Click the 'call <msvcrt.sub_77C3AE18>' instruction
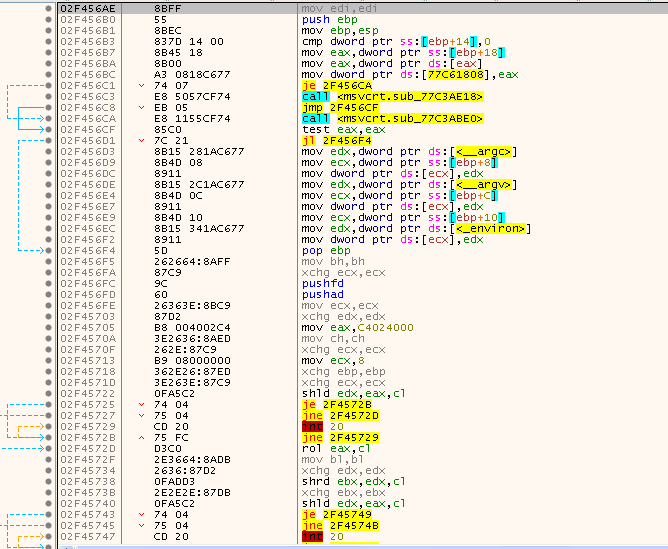The width and height of the screenshot is (668, 549). 392,97
